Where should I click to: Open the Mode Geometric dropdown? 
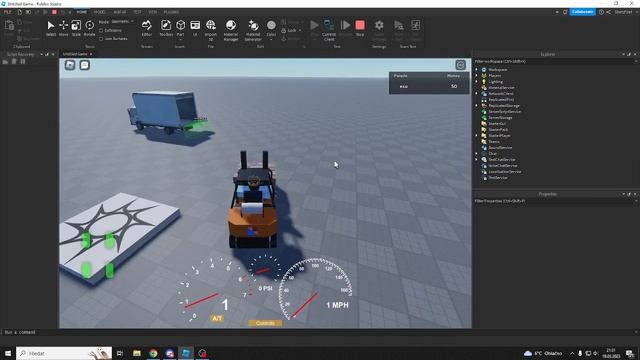point(122,22)
